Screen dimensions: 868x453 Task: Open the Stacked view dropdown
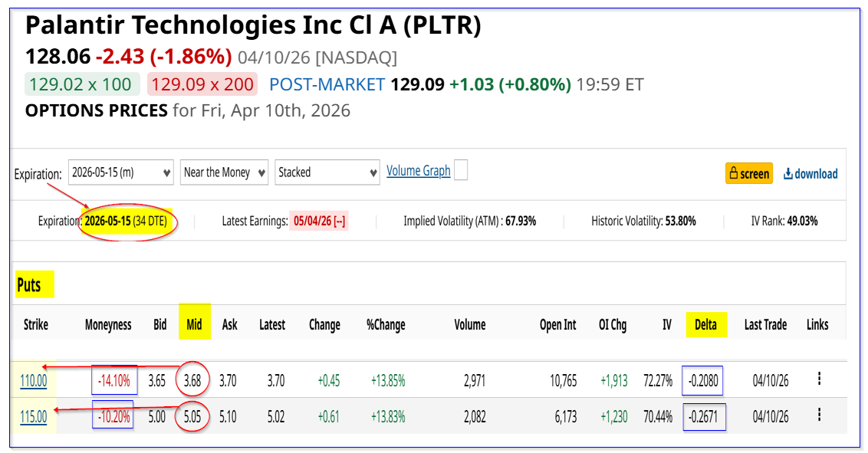click(327, 172)
